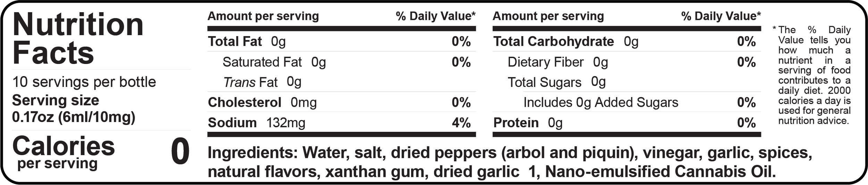
Task: Select the Saturated Fat 0g line
Action: [x=274, y=62]
